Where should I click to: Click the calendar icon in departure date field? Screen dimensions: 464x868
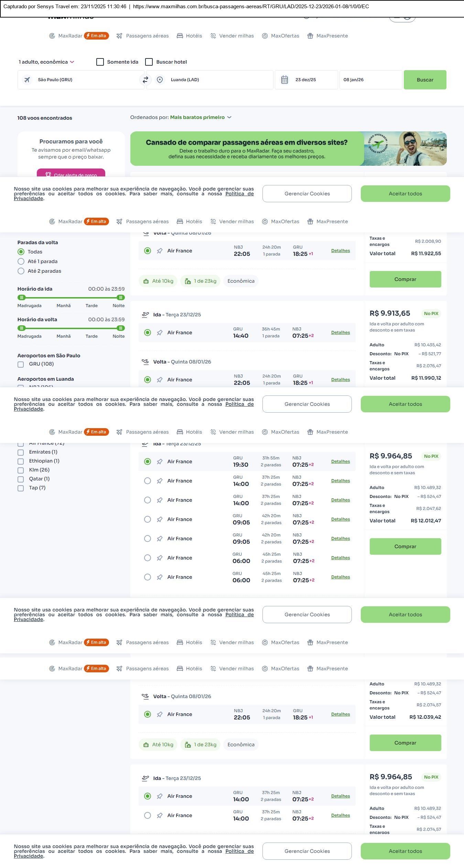(x=284, y=80)
